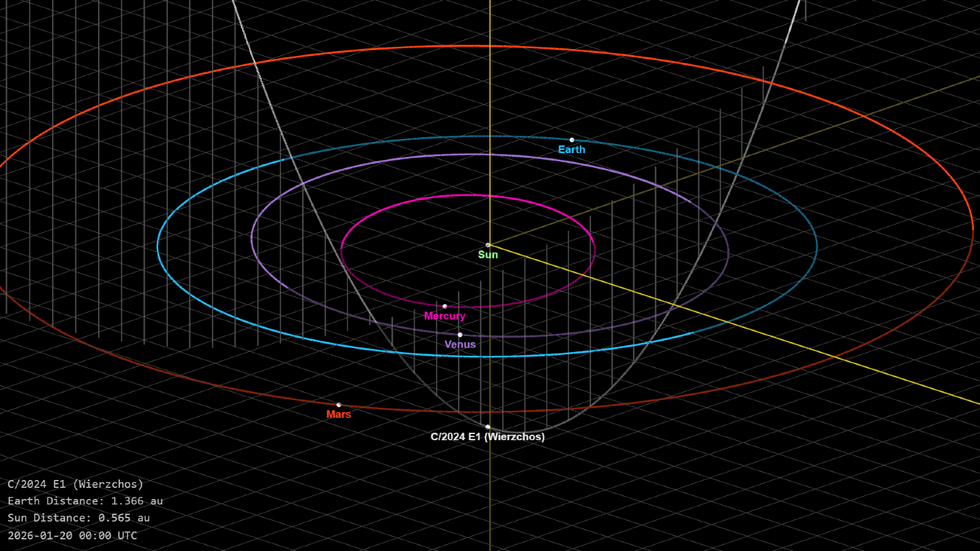The width and height of the screenshot is (980, 551).
Task: Select the Venus marker dot
Action: (x=459, y=334)
